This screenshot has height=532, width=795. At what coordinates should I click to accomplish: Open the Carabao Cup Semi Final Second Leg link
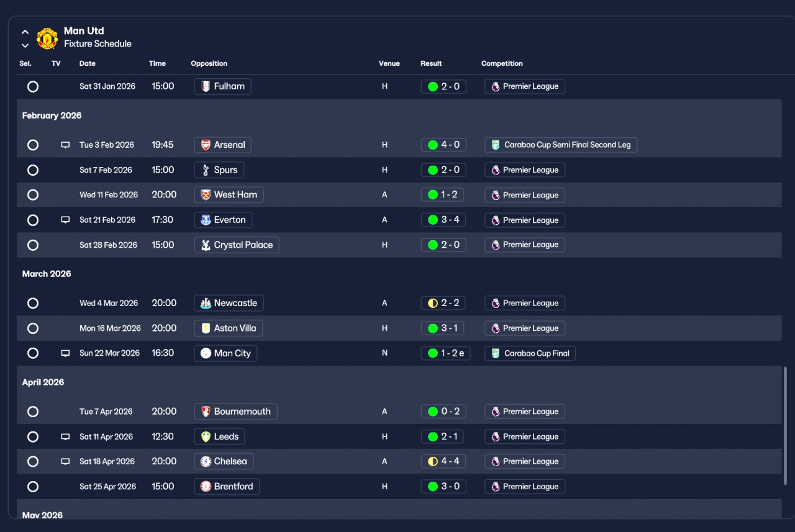561,145
